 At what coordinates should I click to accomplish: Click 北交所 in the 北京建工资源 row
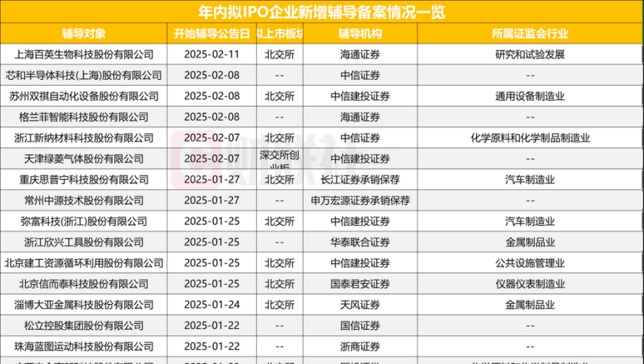pyautogui.click(x=280, y=263)
